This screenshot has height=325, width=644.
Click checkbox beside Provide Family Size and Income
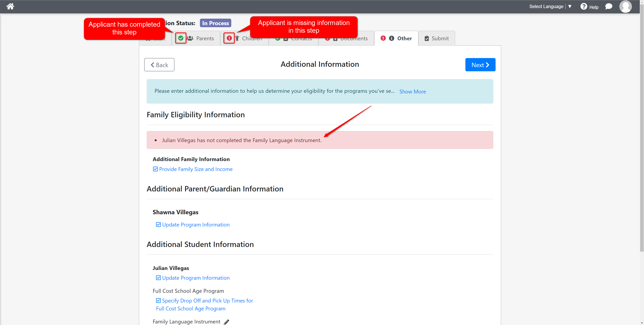155,169
